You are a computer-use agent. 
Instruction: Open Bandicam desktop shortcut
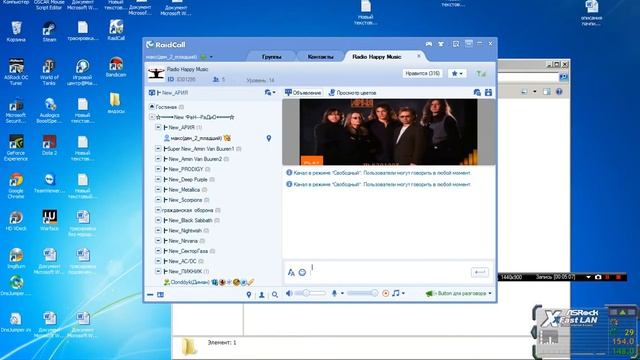click(116, 67)
